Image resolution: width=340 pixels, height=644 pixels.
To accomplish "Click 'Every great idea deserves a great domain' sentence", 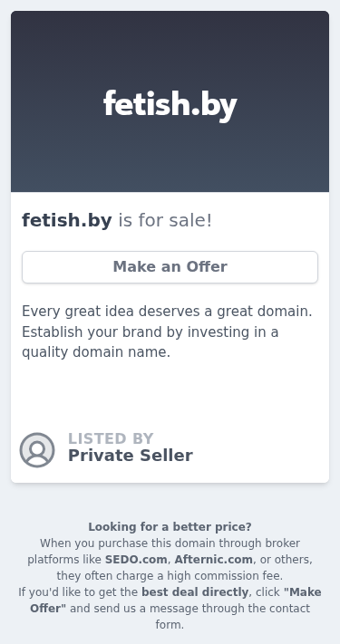I will point(167,312).
